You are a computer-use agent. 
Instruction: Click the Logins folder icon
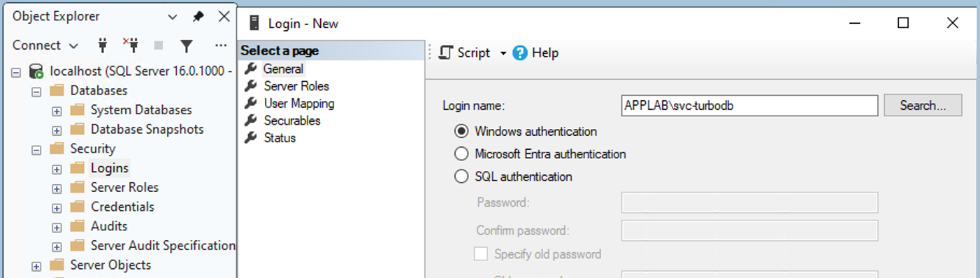(78, 168)
